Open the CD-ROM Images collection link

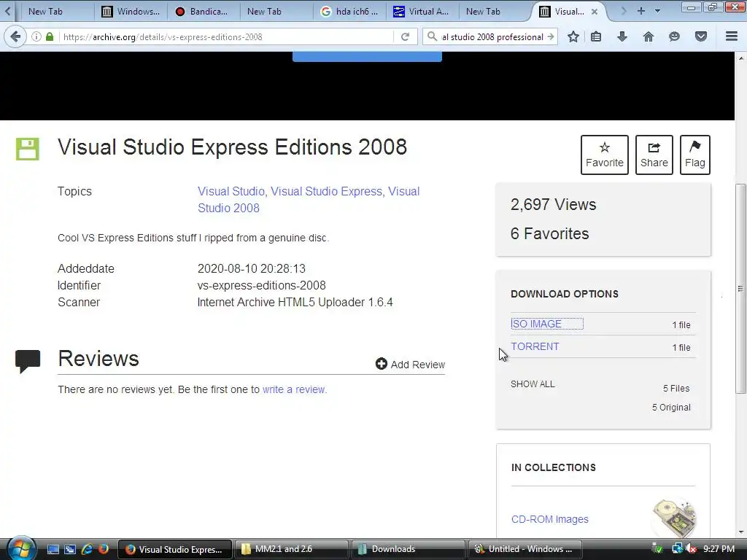pos(550,519)
